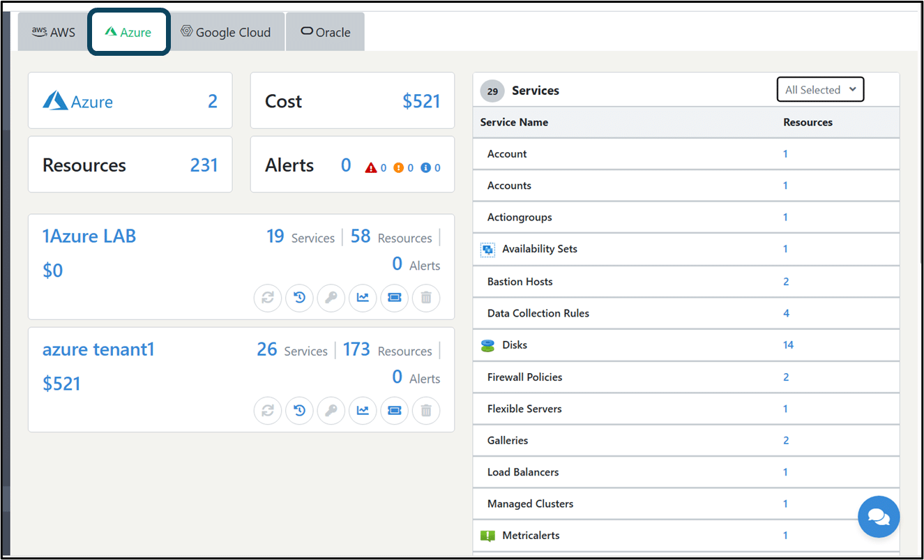Click the Resources column header in services table
Image resolution: width=924 pixels, height=560 pixels.
point(808,123)
